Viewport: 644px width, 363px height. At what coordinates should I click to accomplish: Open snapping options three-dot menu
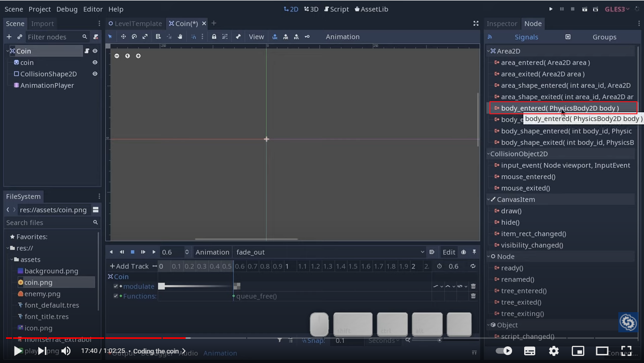pyautogui.click(x=202, y=37)
